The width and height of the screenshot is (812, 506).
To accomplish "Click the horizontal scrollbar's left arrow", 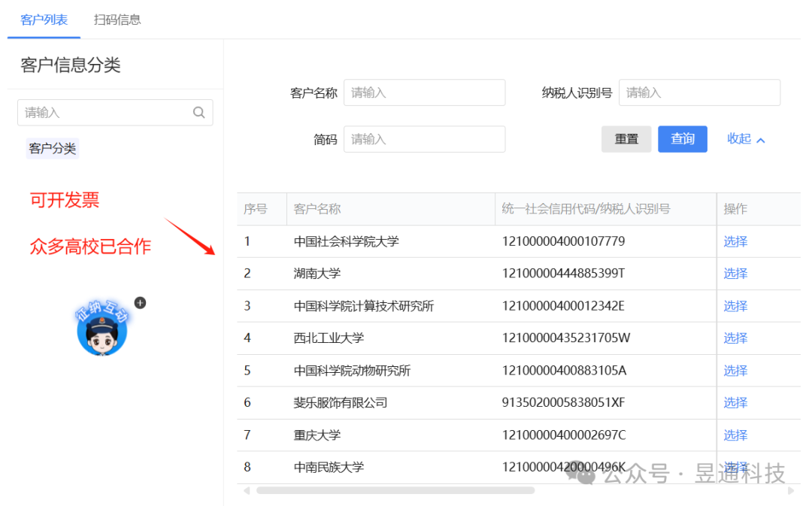I will coord(247,490).
